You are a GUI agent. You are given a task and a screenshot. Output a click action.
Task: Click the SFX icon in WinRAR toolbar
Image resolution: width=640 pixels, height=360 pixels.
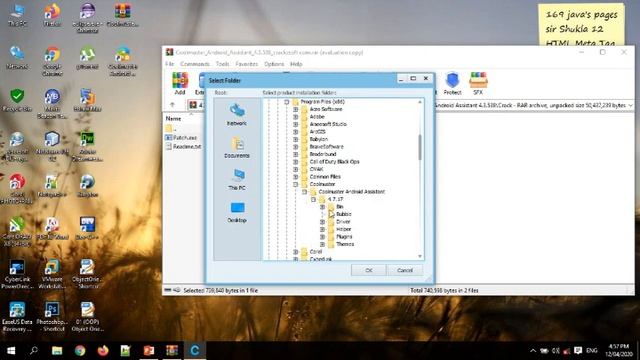pyautogui.click(x=478, y=84)
